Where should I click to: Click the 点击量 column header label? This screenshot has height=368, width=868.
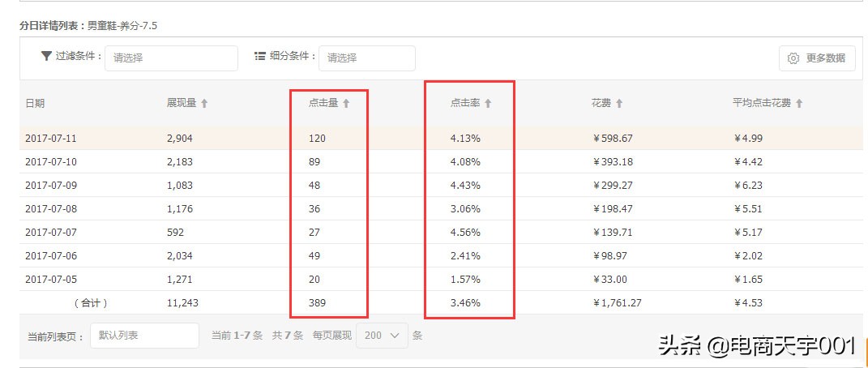[x=323, y=103]
